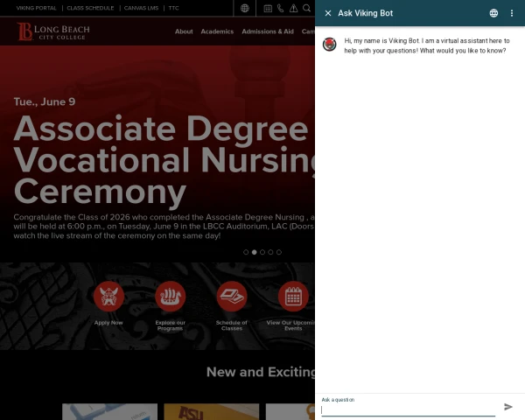Open the Apply Now text link
This screenshot has width=525, height=420.
click(108, 323)
